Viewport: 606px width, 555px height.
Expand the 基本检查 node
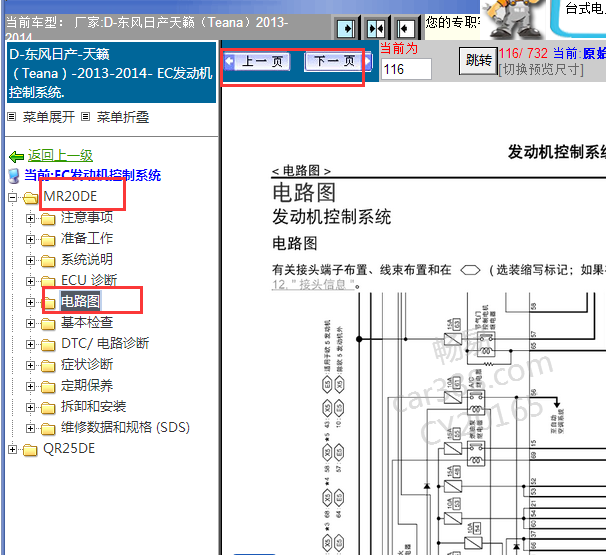(x=31, y=323)
